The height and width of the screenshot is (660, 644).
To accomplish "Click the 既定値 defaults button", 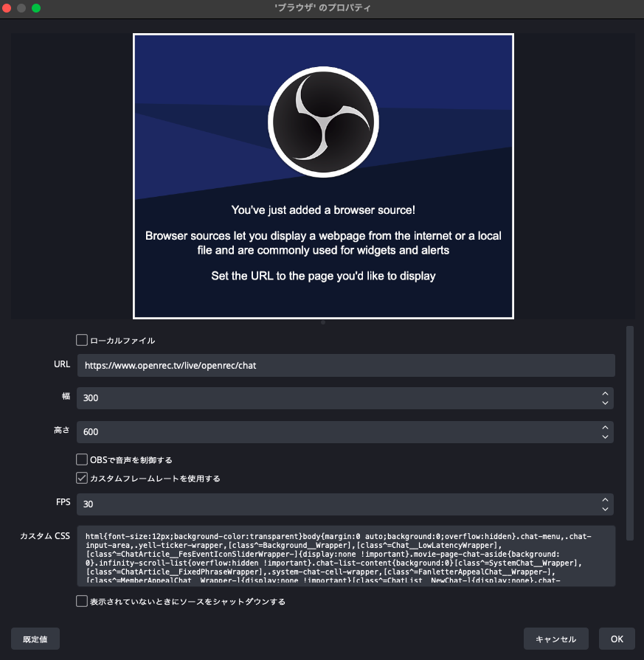I will tap(35, 639).
